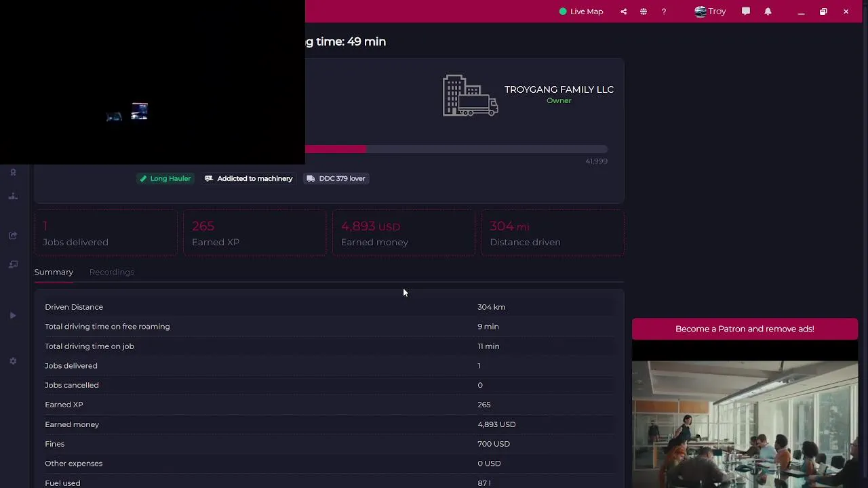Open the chat messages icon

point(746,12)
